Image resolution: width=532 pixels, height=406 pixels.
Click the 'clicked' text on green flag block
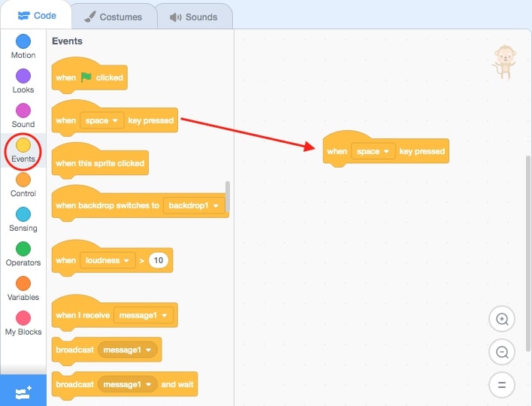pyautogui.click(x=109, y=77)
